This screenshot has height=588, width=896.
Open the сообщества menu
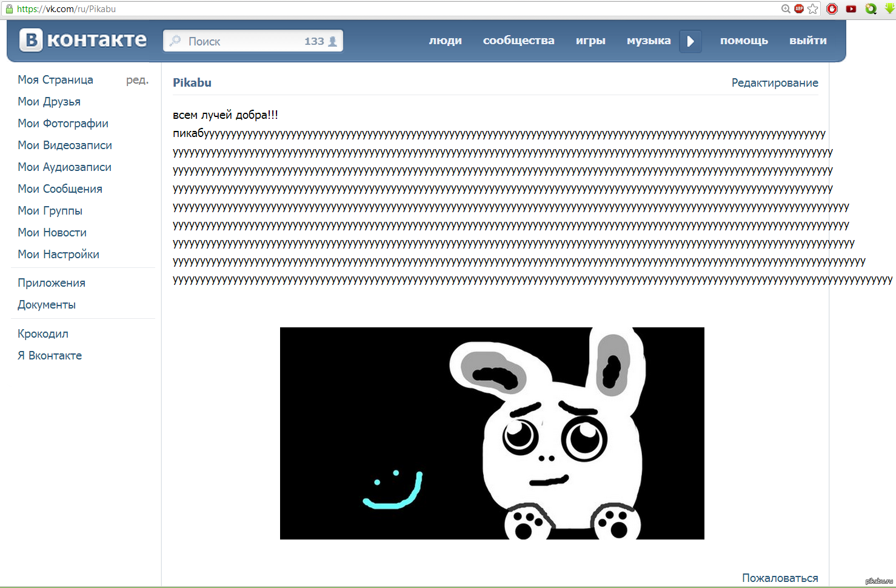click(519, 41)
